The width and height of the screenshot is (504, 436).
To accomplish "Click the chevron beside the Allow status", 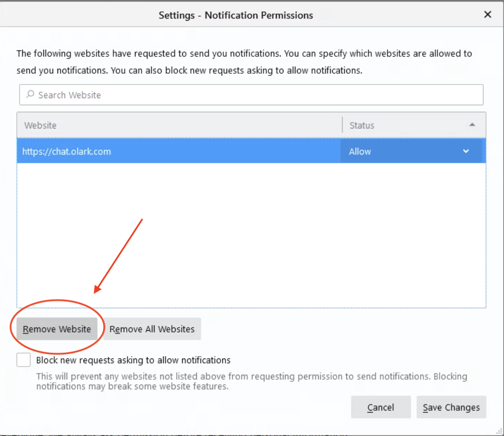I will (466, 151).
